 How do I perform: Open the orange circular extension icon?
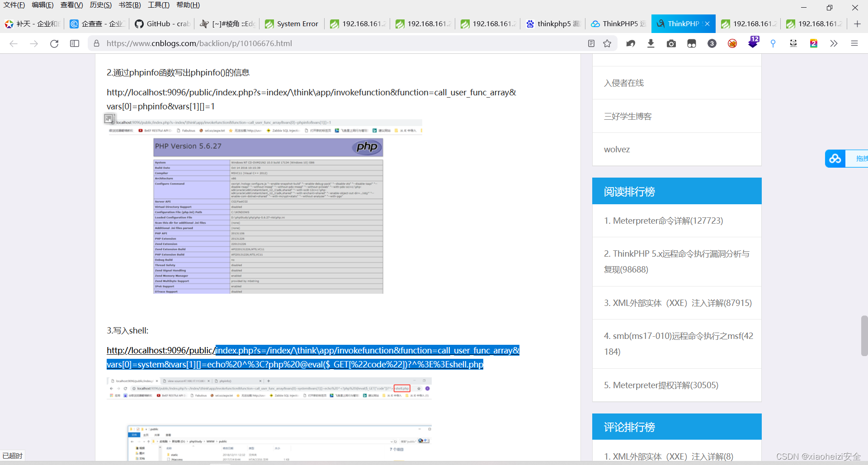(732, 43)
